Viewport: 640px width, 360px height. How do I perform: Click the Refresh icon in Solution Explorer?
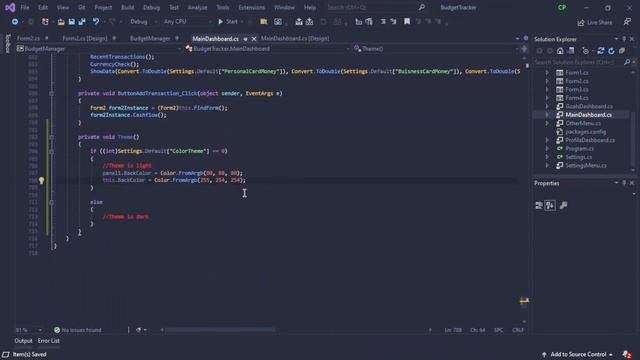point(611,51)
